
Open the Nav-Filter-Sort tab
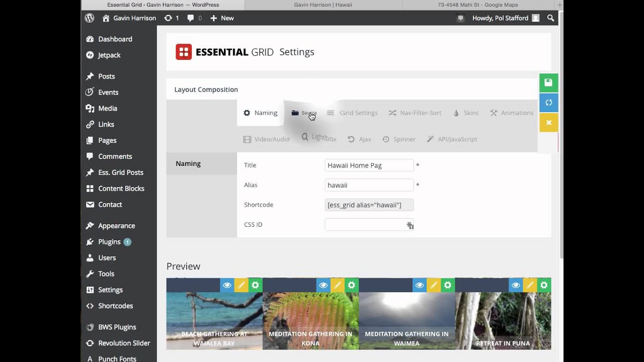[415, 113]
